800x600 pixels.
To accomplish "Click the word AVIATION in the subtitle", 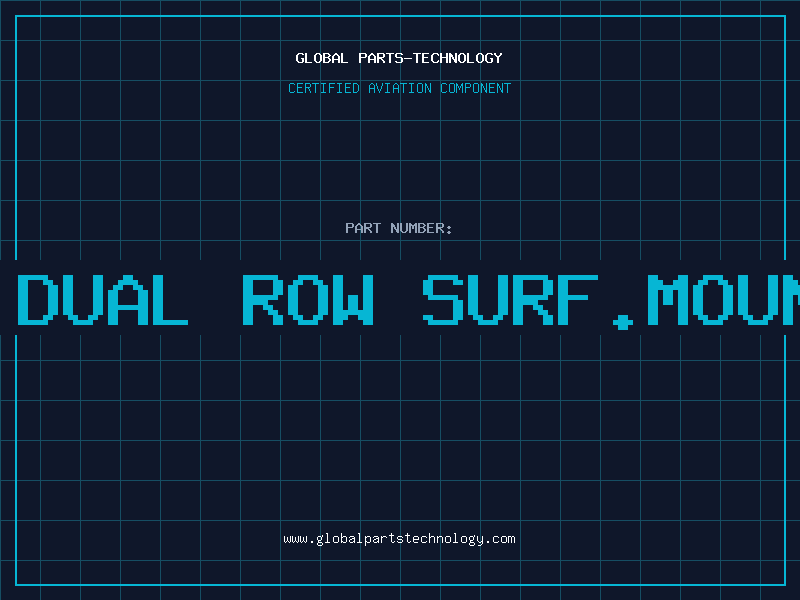I will (x=400, y=89).
